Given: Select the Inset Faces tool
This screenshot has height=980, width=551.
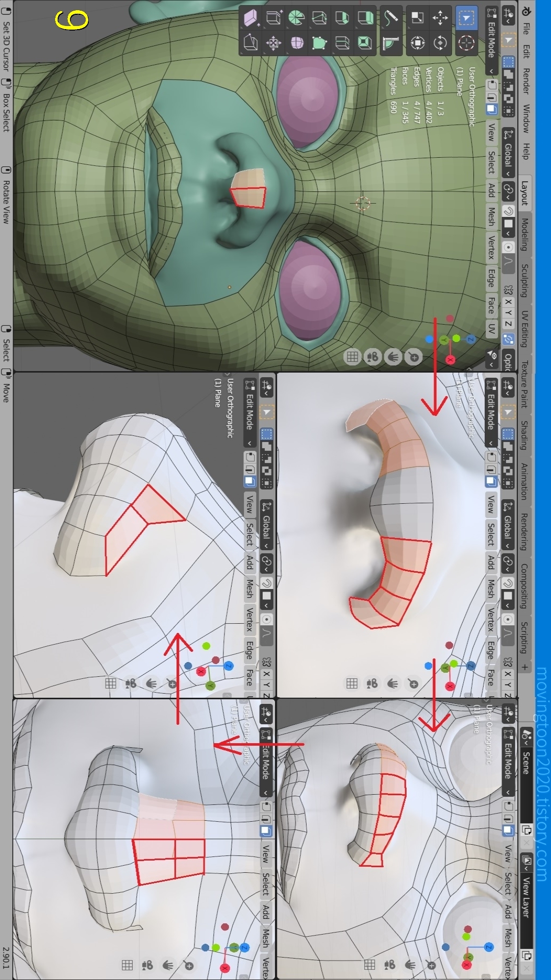Looking at the screenshot, I should (x=365, y=43).
